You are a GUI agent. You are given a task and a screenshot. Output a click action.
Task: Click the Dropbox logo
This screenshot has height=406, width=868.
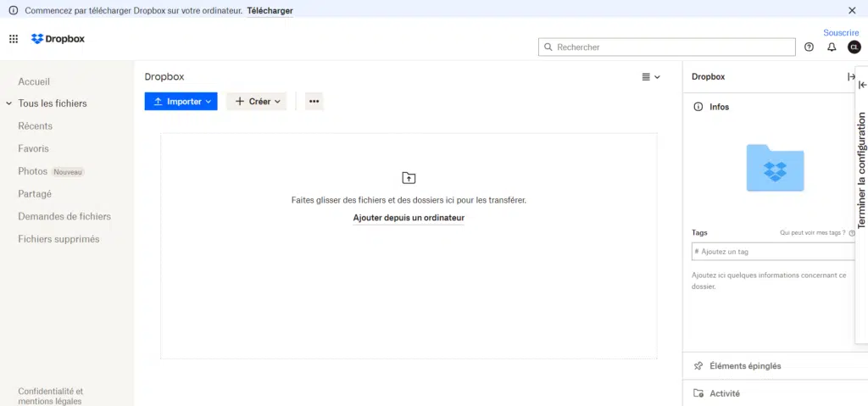coord(58,39)
